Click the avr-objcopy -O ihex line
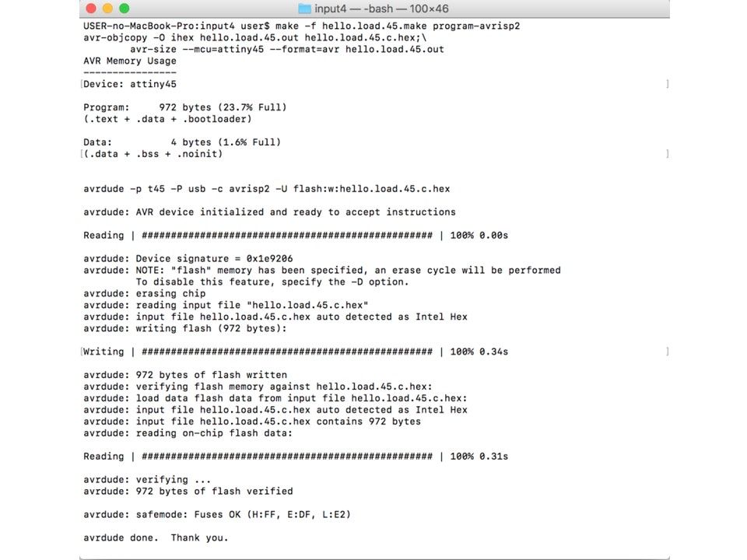747x560 pixels. pos(255,37)
